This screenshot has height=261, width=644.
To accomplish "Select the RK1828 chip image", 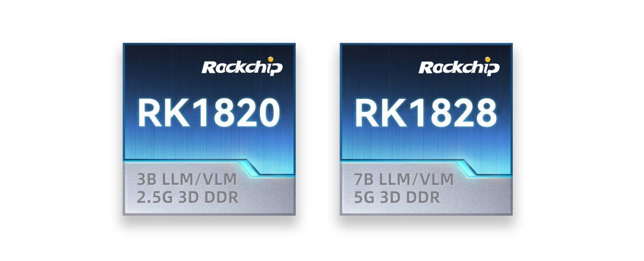I will click(426, 129).
